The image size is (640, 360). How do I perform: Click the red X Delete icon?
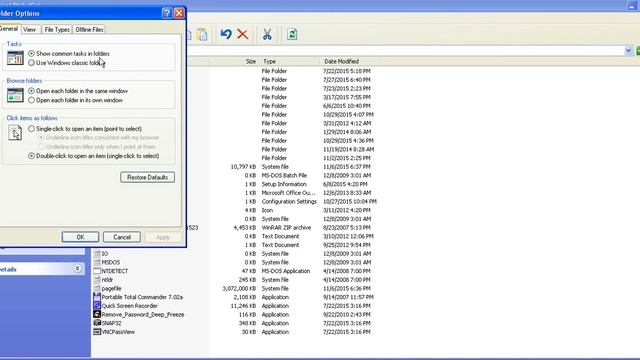[x=242, y=34]
